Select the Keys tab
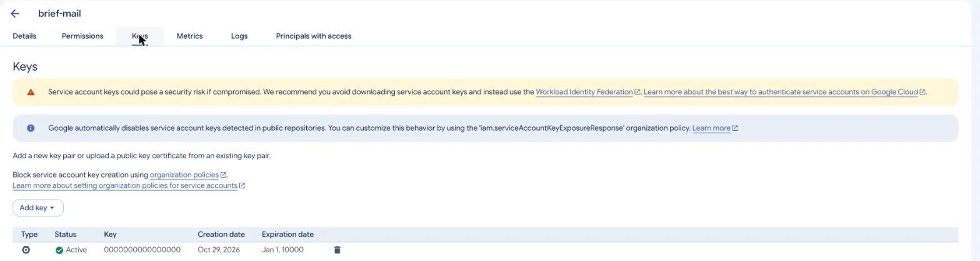980x261 pixels. (x=139, y=36)
